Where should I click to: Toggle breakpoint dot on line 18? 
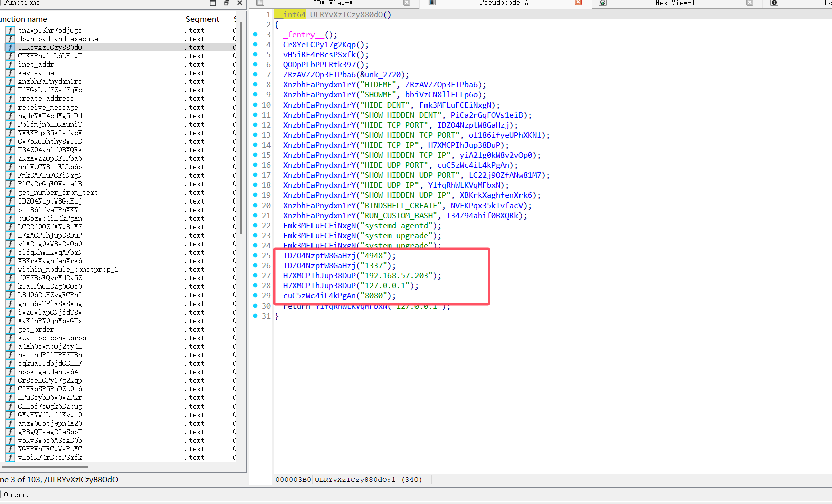pyautogui.click(x=255, y=185)
